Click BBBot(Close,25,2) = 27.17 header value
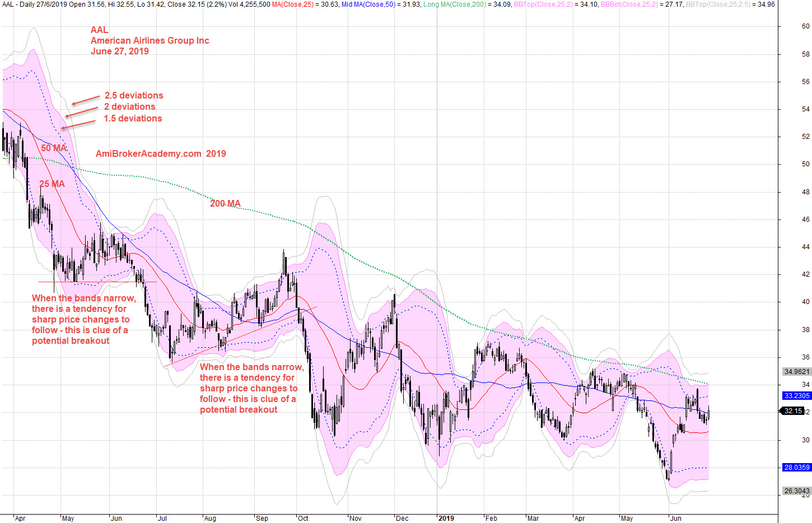 642,4
